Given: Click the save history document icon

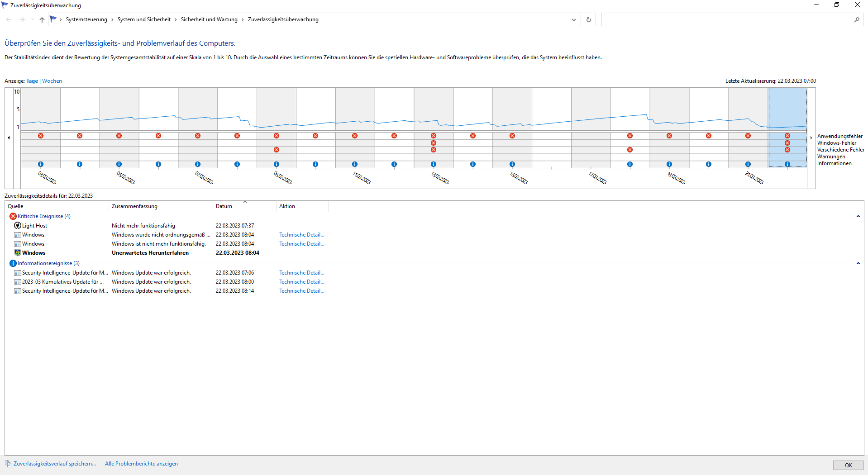Looking at the screenshot, I should 8,464.
